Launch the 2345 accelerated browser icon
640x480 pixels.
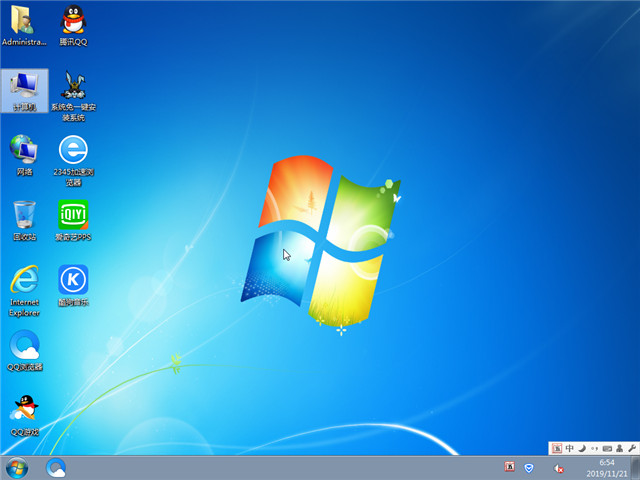(x=73, y=160)
